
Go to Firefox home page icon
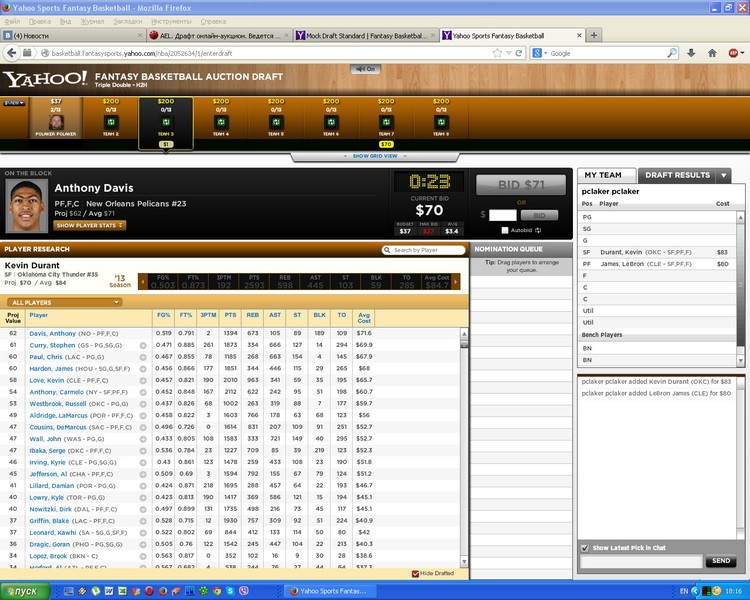click(712, 53)
